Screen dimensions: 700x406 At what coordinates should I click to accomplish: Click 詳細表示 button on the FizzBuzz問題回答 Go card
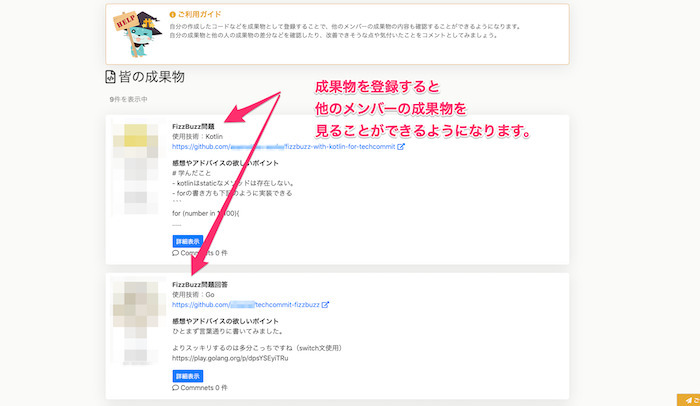tap(188, 376)
